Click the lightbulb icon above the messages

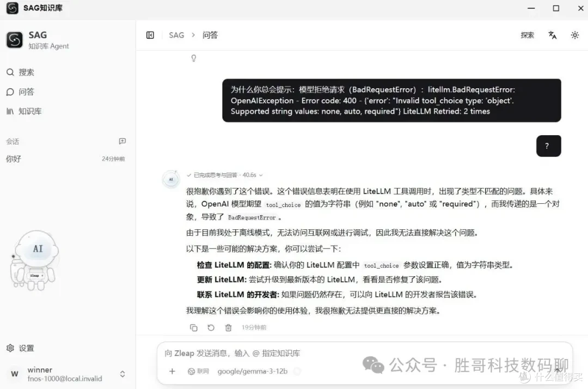click(x=193, y=58)
